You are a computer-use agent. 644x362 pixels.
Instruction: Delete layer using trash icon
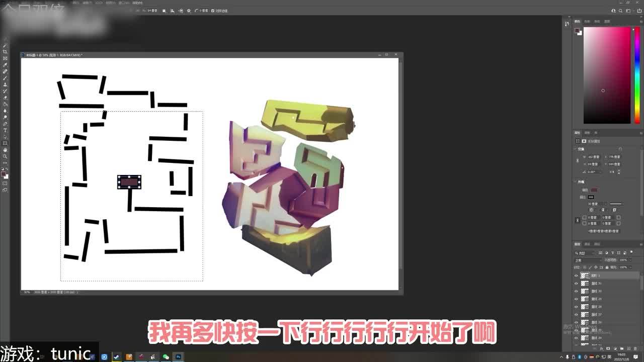(x=635, y=348)
